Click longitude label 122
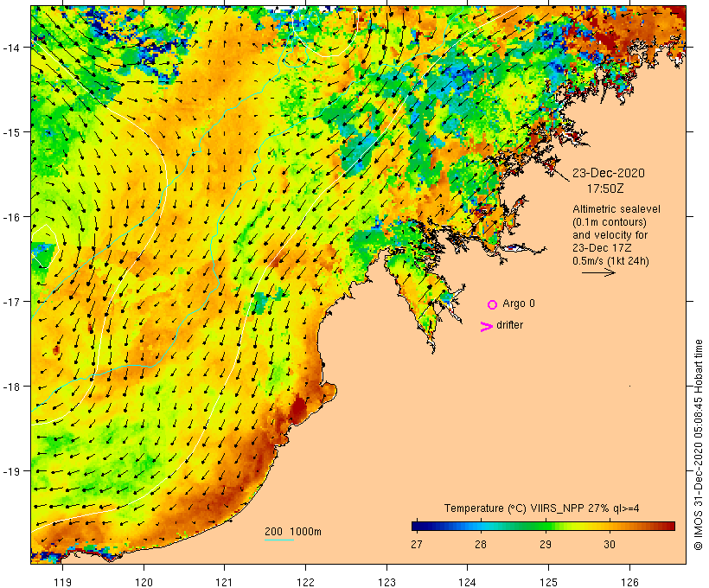 point(306,582)
